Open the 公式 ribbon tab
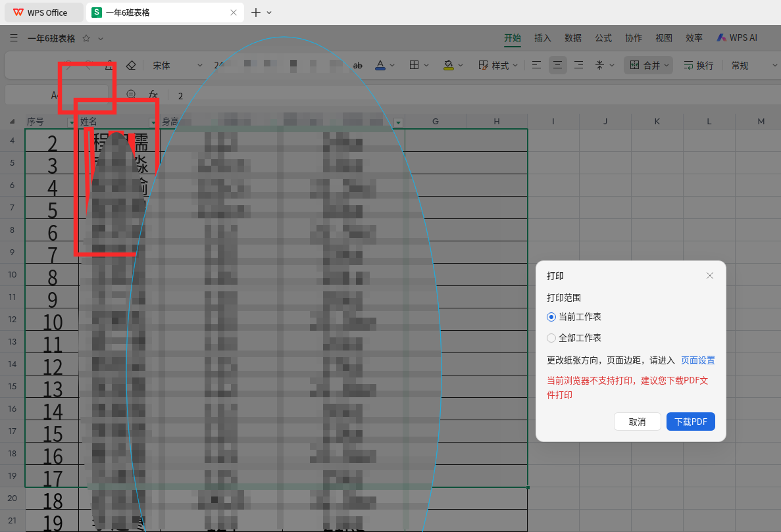Viewport: 781px width, 532px height. tap(603, 38)
